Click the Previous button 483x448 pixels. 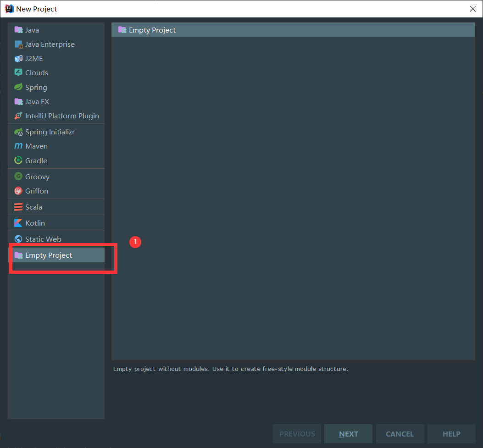click(x=297, y=434)
